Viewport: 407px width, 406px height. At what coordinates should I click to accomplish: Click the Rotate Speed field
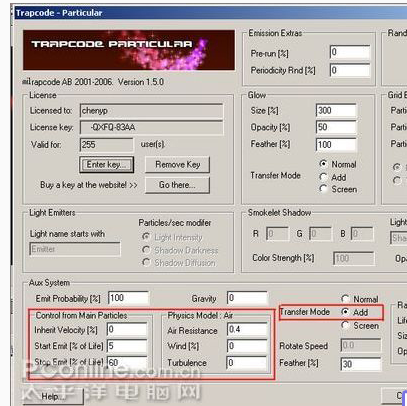(x=361, y=345)
